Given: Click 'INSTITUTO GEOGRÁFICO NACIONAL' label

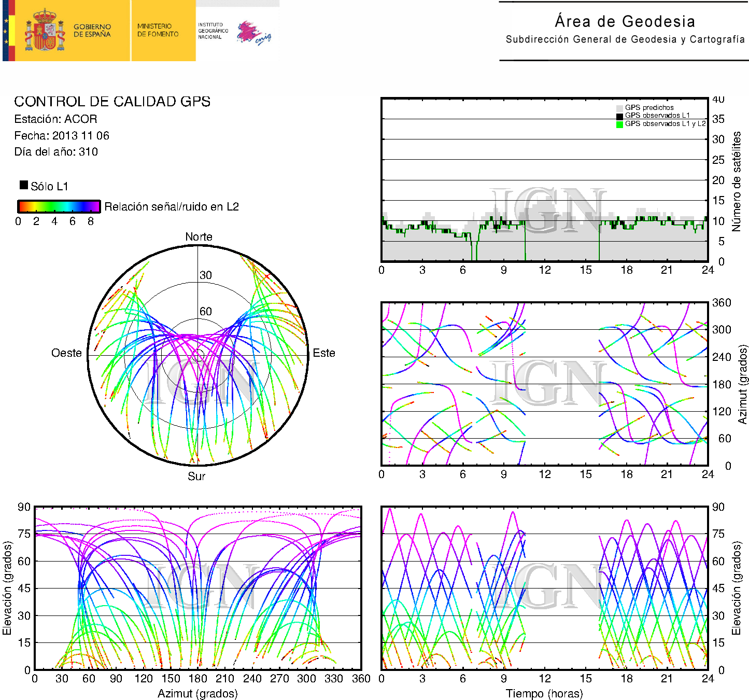Looking at the screenshot, I should pos(213,31).
